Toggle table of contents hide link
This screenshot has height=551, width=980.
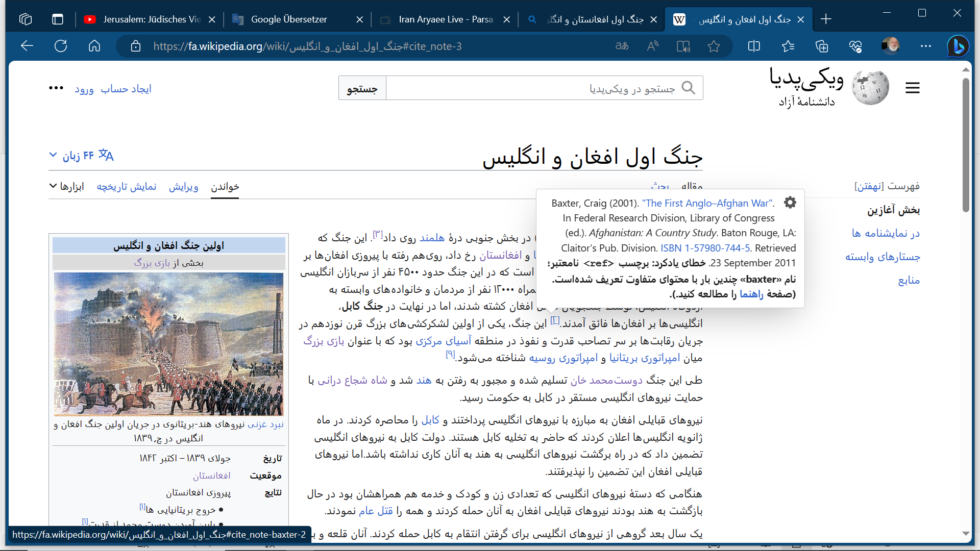[869, 186]
